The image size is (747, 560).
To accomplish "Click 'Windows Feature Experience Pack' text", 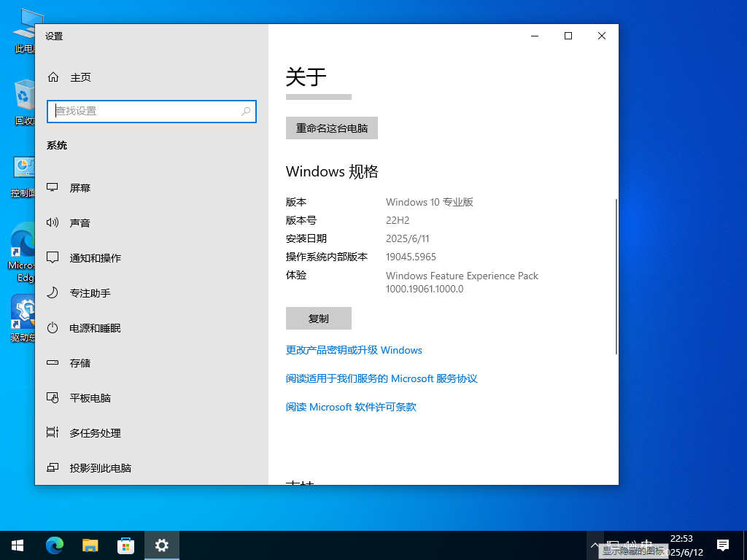I will tap(462, 276).
